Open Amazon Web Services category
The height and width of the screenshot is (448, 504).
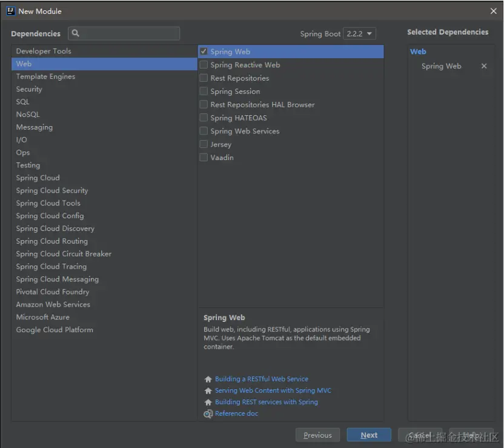pos(104,304)
